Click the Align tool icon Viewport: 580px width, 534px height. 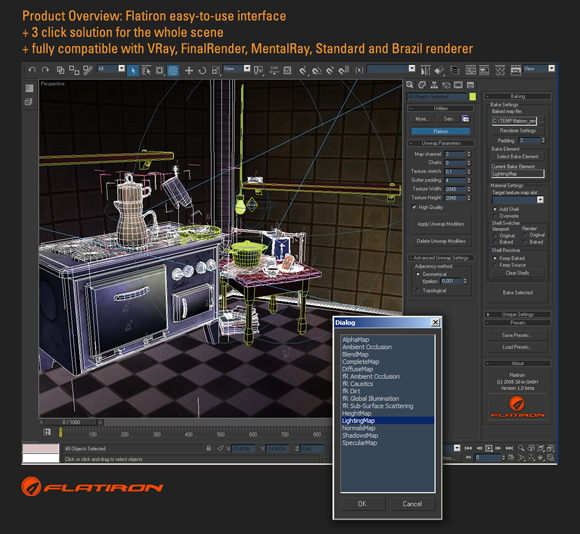point(439,70)
